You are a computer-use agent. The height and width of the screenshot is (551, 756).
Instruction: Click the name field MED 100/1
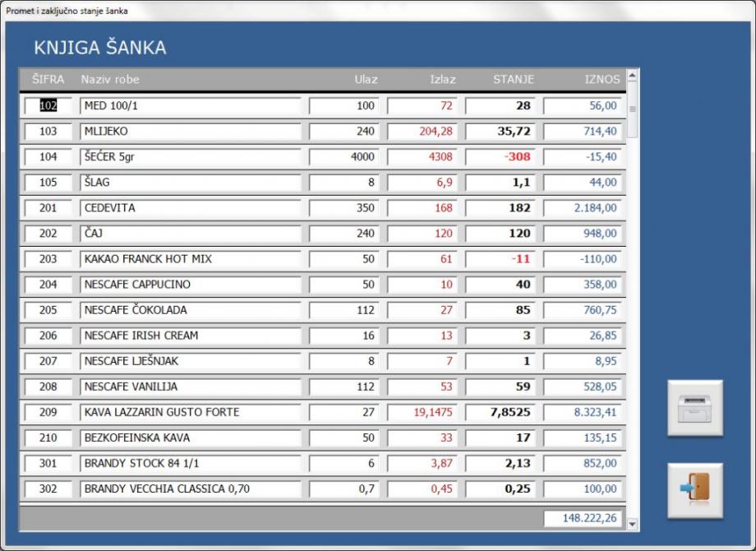click(191, 105)
